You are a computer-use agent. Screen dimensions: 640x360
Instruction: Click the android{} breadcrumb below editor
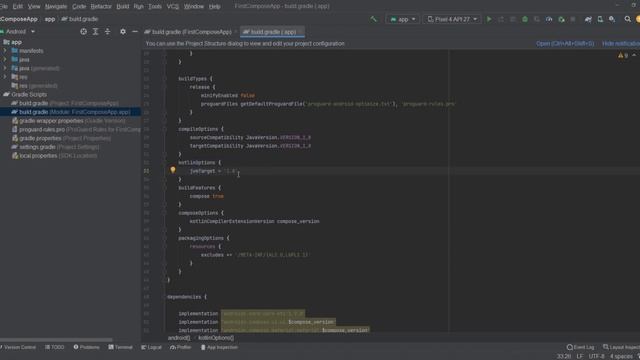pos(179,338)
